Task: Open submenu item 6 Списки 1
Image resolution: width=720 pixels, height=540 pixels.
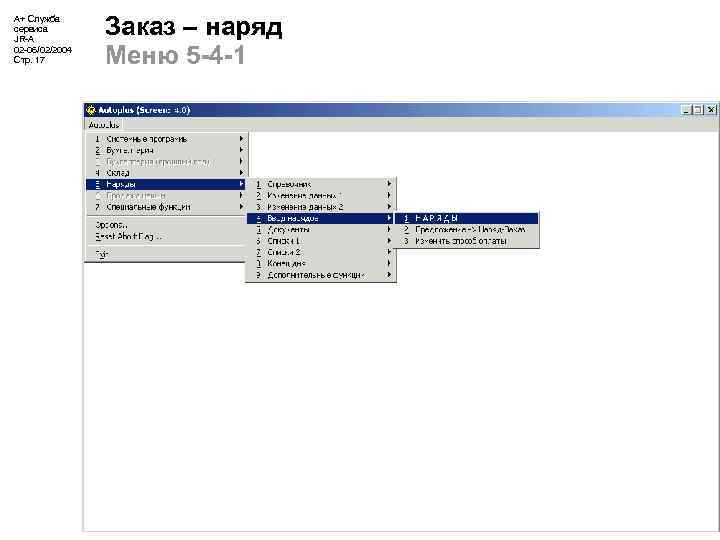Action: tap(321, 241)
